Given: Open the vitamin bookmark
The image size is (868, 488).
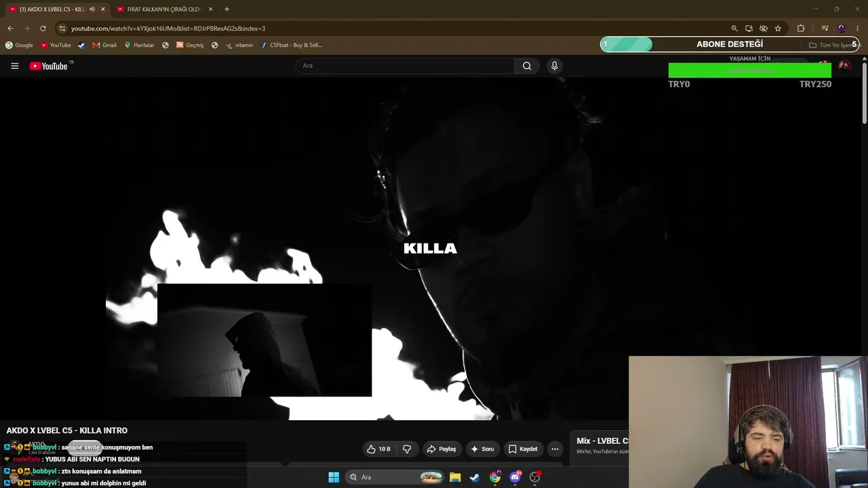Looking at the screenshot, I should click(x=239, y=45).
